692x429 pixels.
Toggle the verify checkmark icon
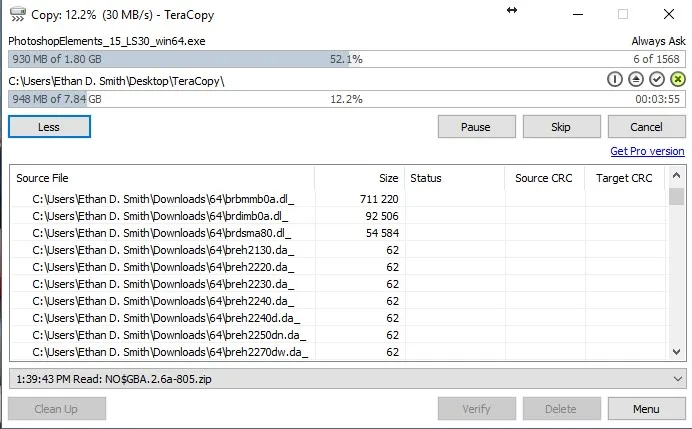657,79
